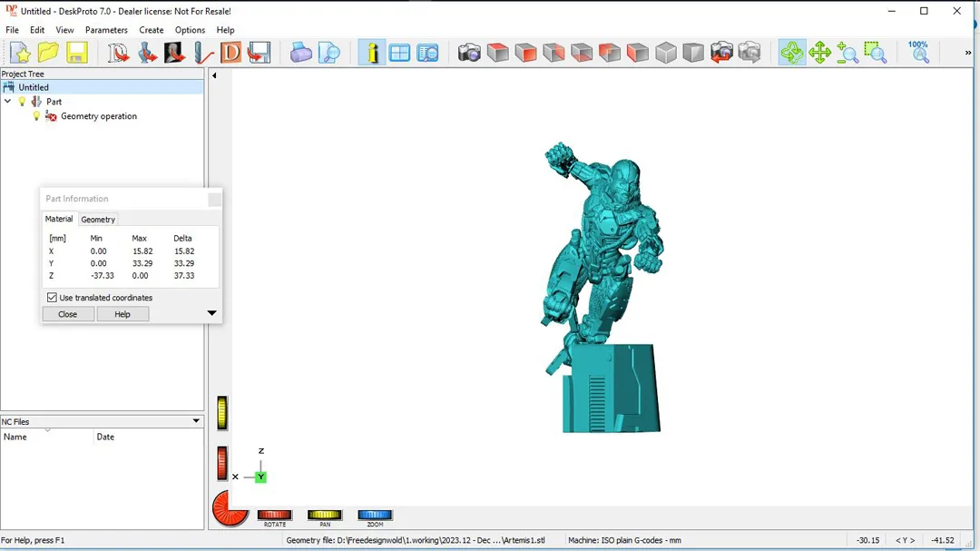
Task: Click the new project icon with star
Action: 20,54
